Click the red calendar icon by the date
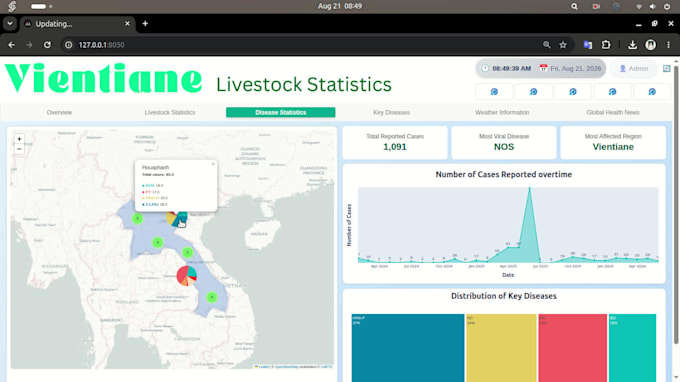The height and width of the screenshot is (382, 680). tap(543, 69)
